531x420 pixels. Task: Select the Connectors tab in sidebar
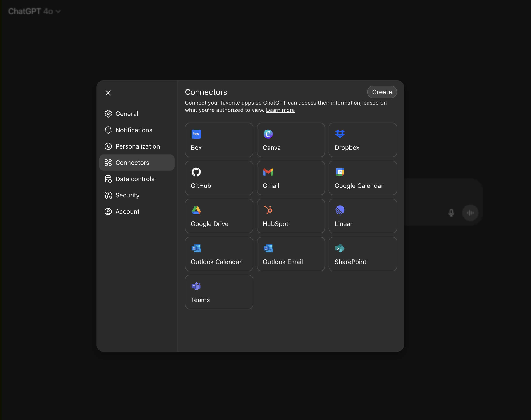point(137,163)
